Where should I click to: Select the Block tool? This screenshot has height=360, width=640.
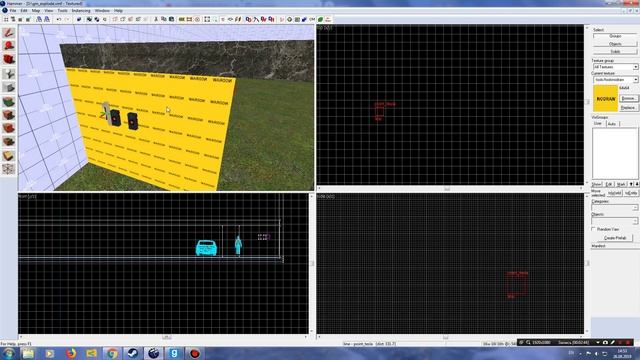9,87
